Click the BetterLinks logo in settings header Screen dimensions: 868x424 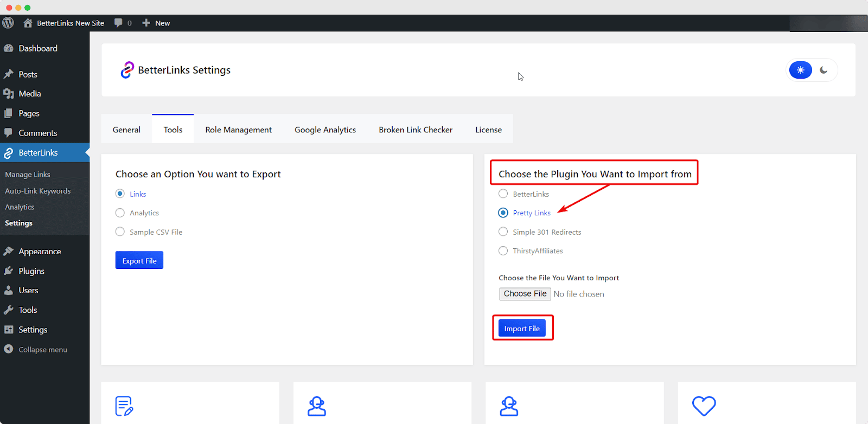point(127,70)
